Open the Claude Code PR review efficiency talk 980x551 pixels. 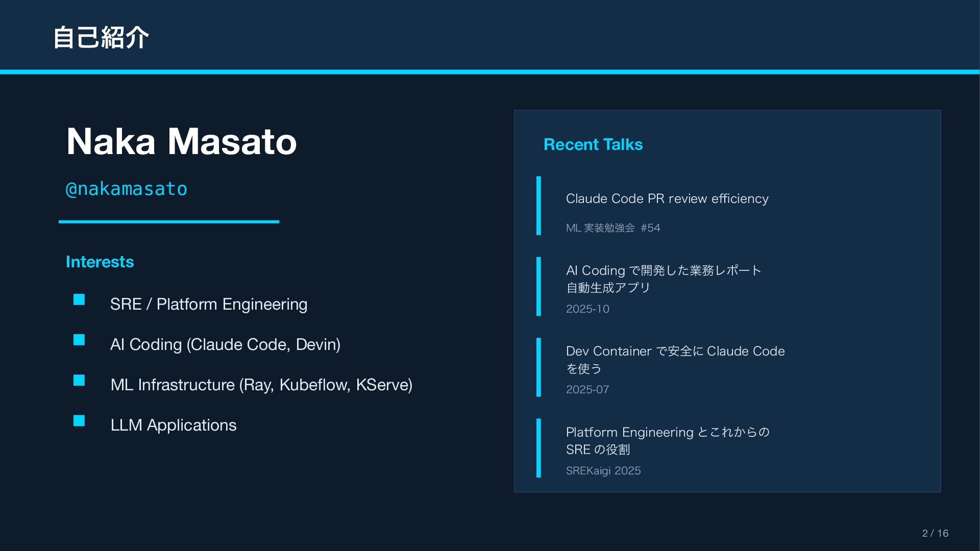click(667, 198)
